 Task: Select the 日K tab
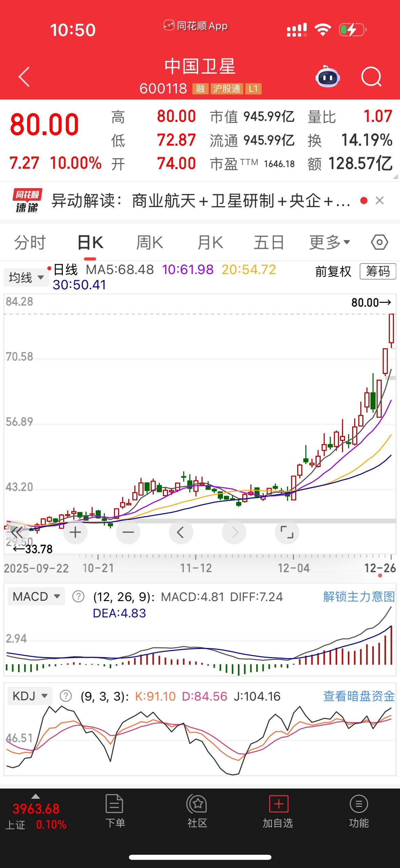(x=90, y=242)
